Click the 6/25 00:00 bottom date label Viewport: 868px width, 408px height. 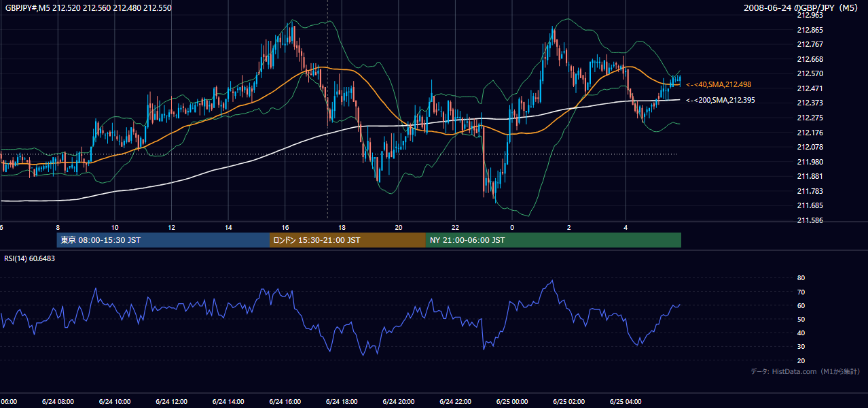click(512, 402)
